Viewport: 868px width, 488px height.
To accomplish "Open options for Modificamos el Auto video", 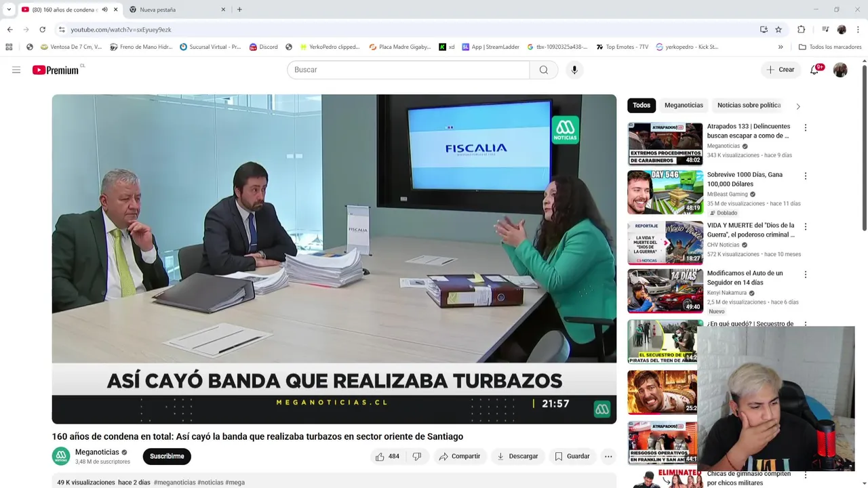I will [x=806, y=274].
